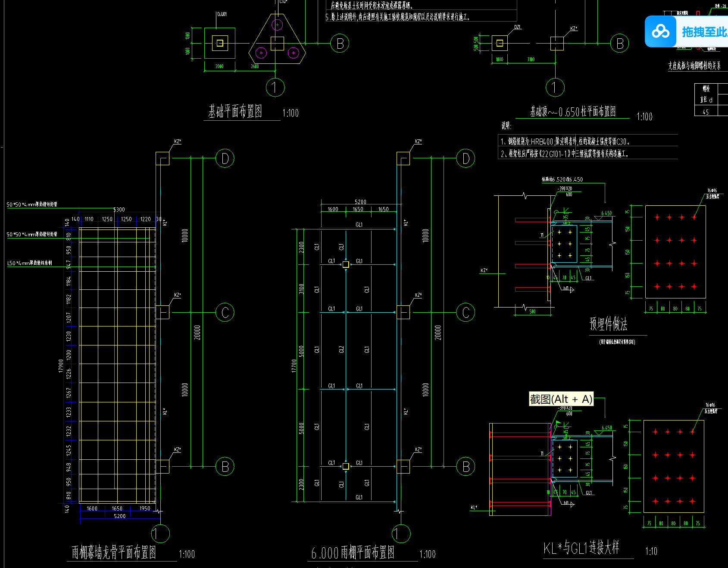Select the 17700 vertical dimension text
The image size is (728, 568).
pyautogui.click(x=294, y=366)
